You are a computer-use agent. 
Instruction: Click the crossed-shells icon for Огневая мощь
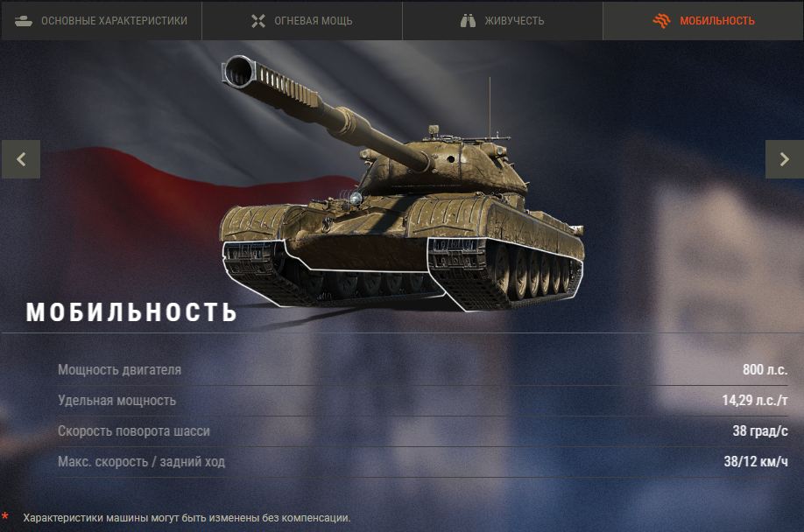tap(258, 21)
